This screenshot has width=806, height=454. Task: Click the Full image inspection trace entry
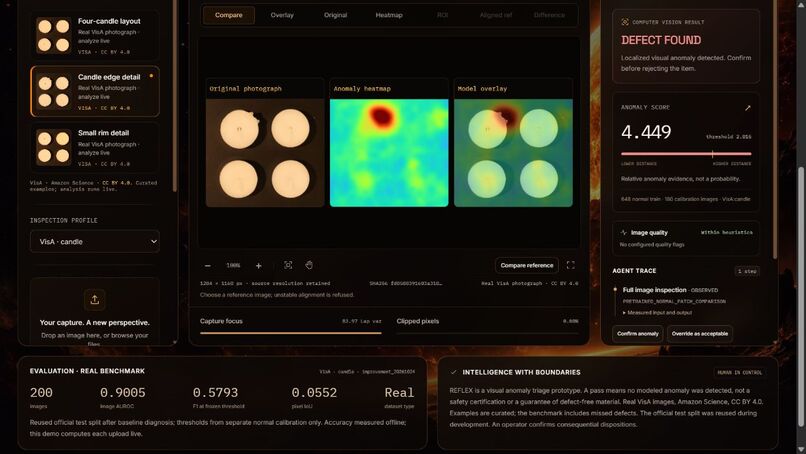point(670,290)
